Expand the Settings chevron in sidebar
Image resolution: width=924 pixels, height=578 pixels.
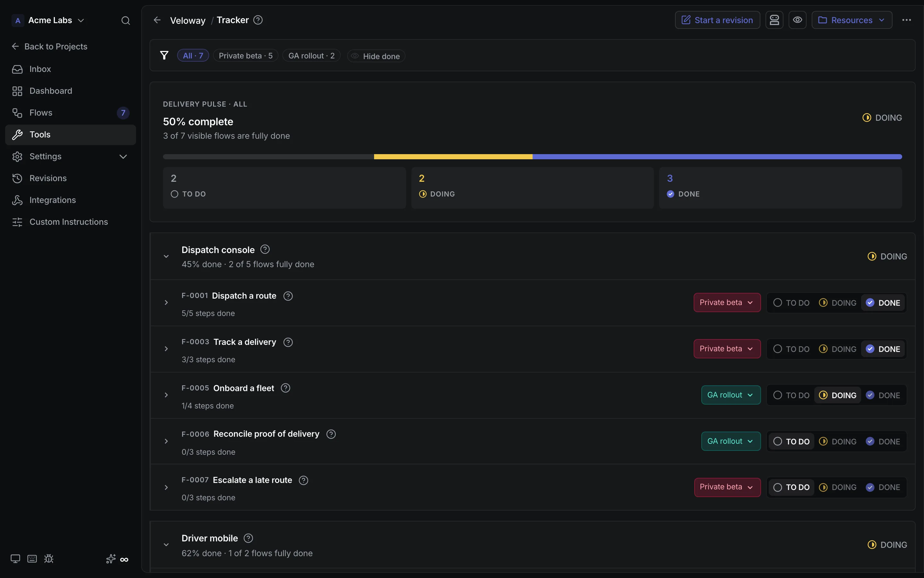tap(123, 156)
